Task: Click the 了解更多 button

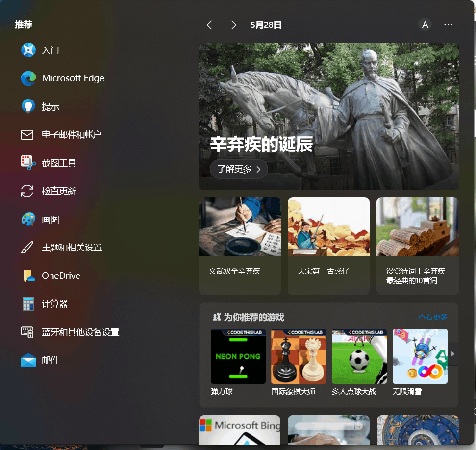Action: click(x=239, y=169)
